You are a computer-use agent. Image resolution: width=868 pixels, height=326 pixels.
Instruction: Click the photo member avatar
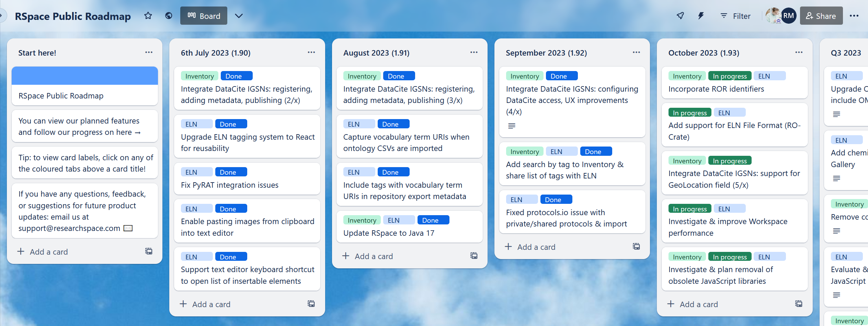773,16
